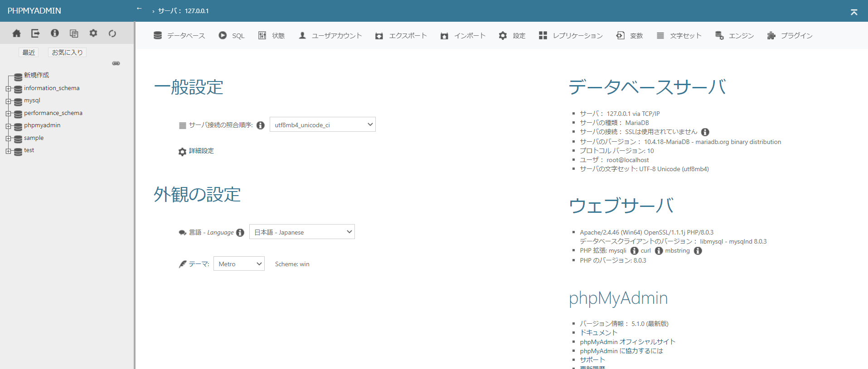Switch to the エクスポート tab
The image size is (868, 369).
click(401, 35)
